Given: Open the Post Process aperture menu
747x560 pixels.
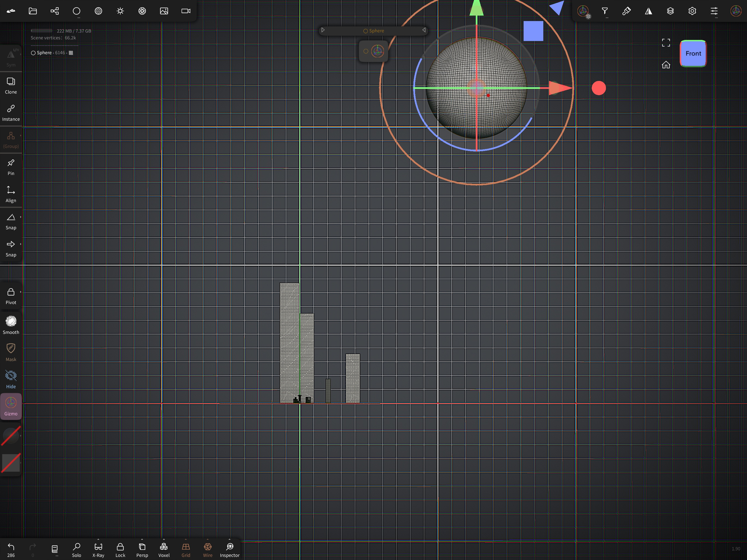Looking at the screenshot, I should click(142, 11).
